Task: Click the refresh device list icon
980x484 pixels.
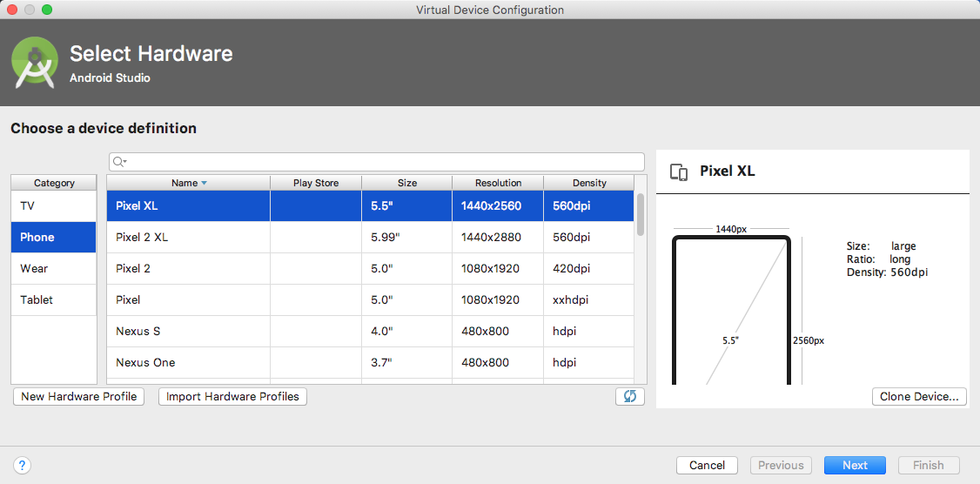Action: click(629, 396)
